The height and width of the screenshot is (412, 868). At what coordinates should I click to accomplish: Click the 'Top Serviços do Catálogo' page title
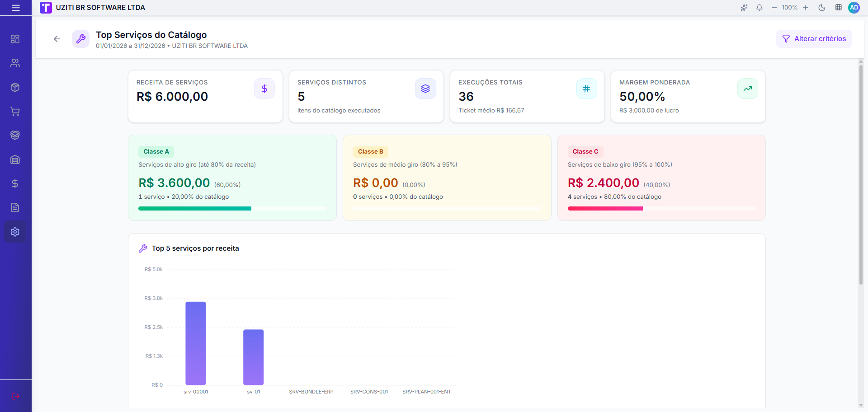[151, 35]
